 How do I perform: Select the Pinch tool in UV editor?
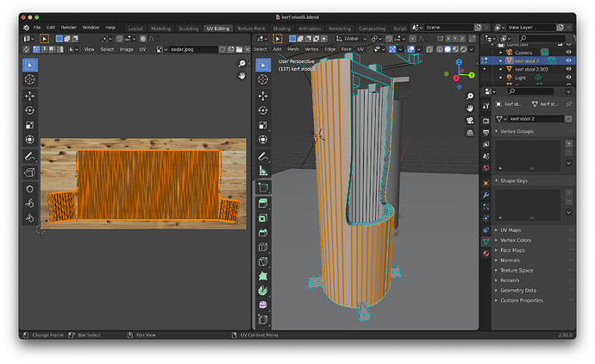30,218
